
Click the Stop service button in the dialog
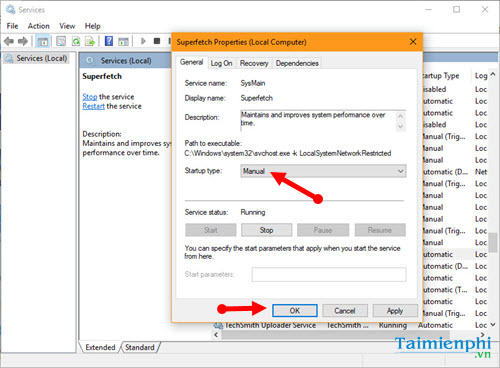(x=266, y=230)
